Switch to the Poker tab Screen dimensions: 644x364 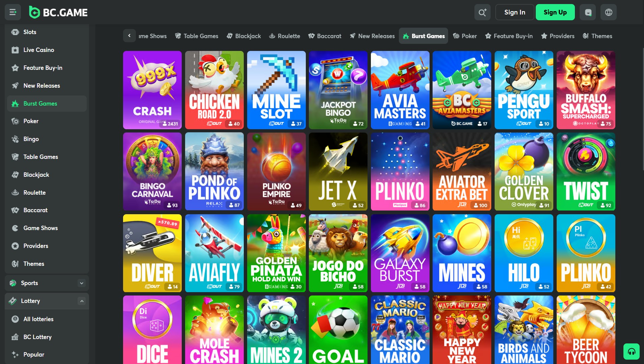tap(465, 36)
